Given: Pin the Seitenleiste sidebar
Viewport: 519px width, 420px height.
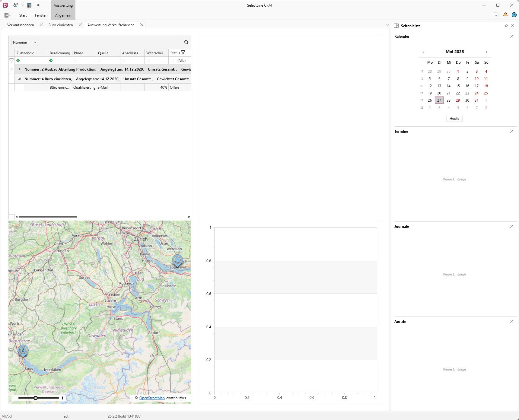Looking at the screenshot, I should click(506, 26).
